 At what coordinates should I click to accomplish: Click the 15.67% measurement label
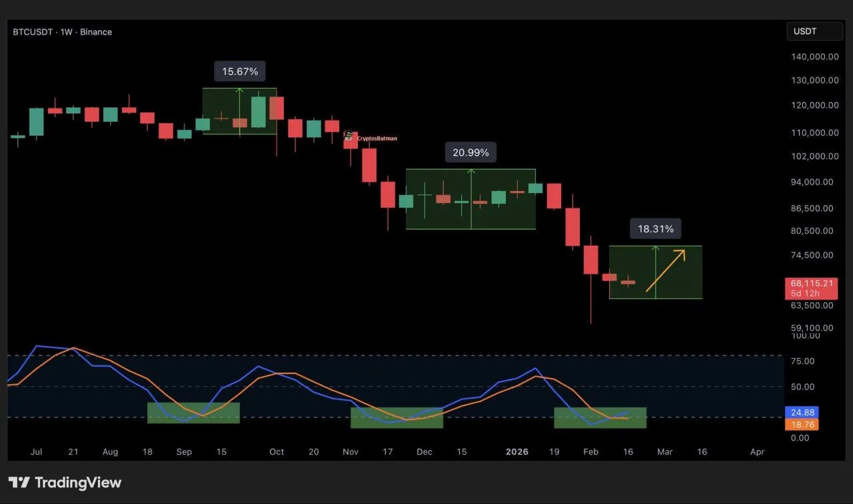(x=239, y=71)
